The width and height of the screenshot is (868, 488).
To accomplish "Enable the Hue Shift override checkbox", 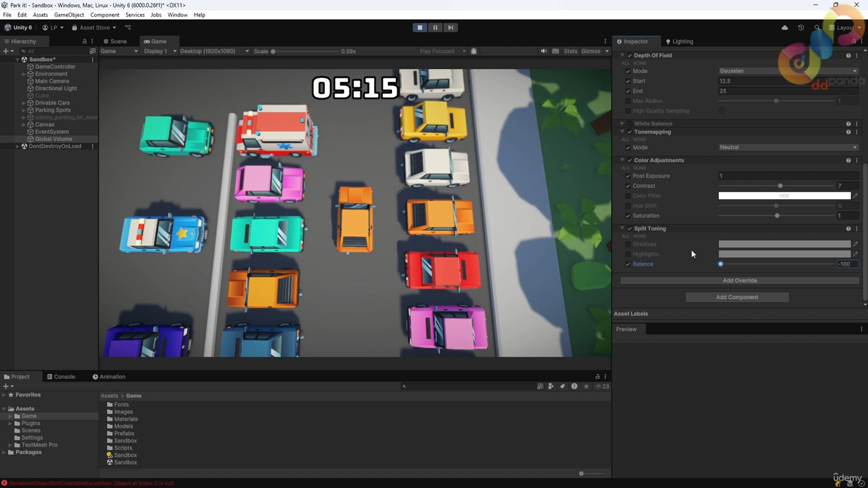I will tap(627, 206).
